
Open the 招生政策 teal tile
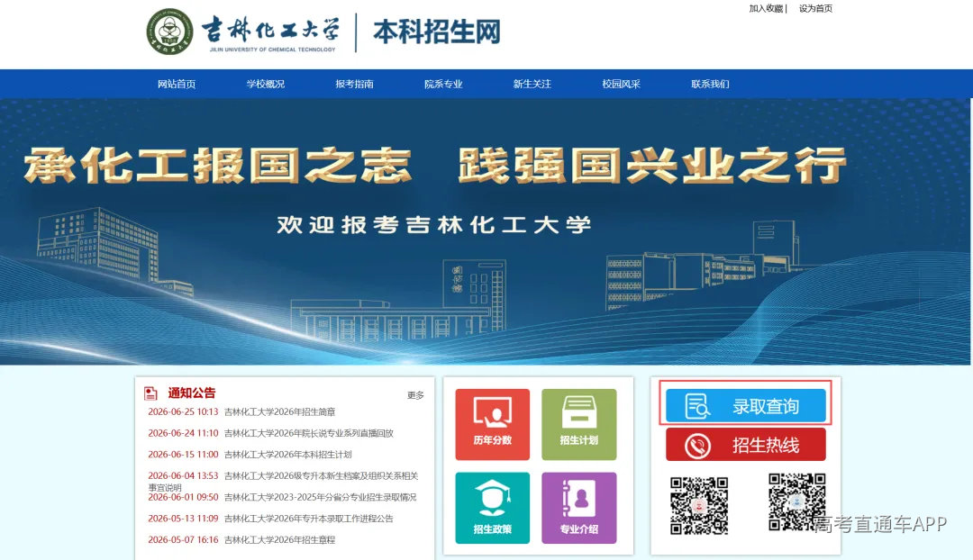pos(492,508)
